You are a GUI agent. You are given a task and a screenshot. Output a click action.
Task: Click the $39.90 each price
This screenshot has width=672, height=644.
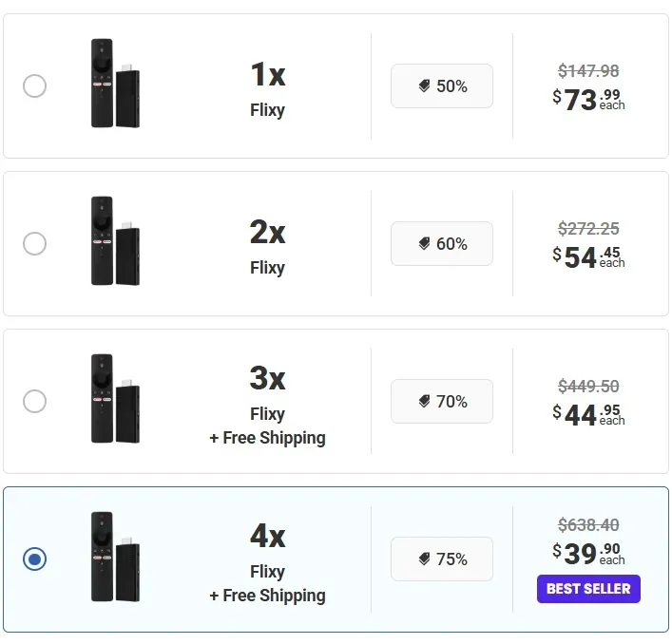(588, 553)
